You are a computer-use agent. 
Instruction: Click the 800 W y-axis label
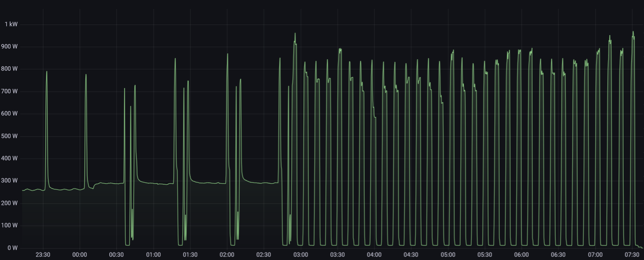(10, 69)
